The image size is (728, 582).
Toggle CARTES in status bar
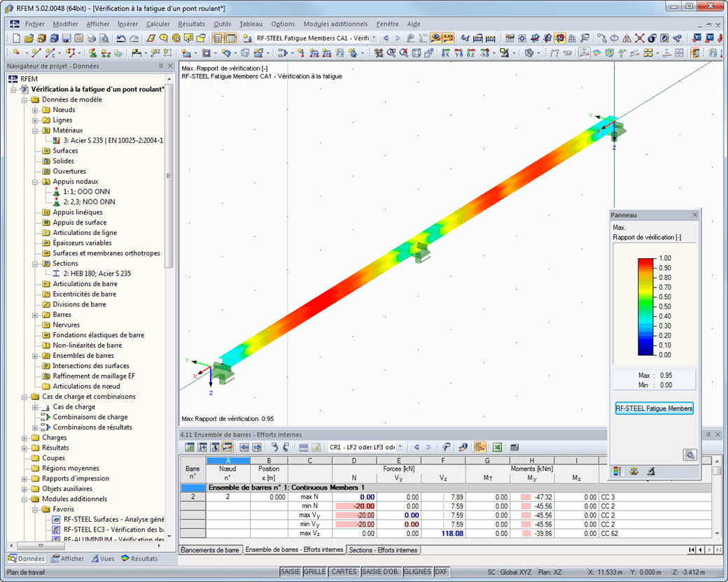pos(344,572)
